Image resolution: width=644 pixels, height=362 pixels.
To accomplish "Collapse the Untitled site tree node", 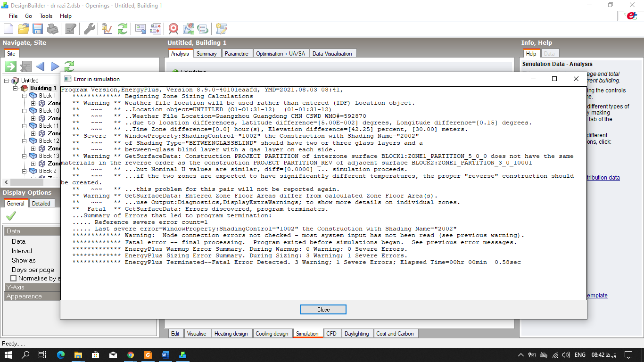I will (x=7, y=81).
